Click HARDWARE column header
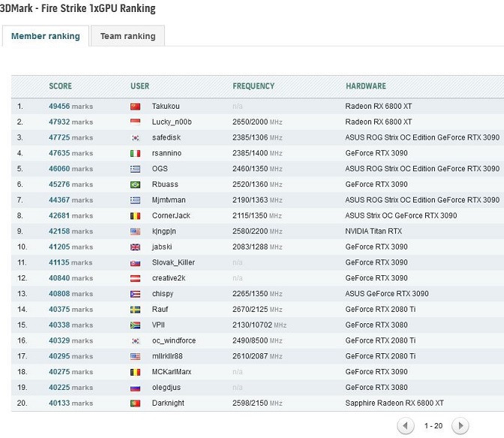 pyautogui.click(x=366, y=86)
